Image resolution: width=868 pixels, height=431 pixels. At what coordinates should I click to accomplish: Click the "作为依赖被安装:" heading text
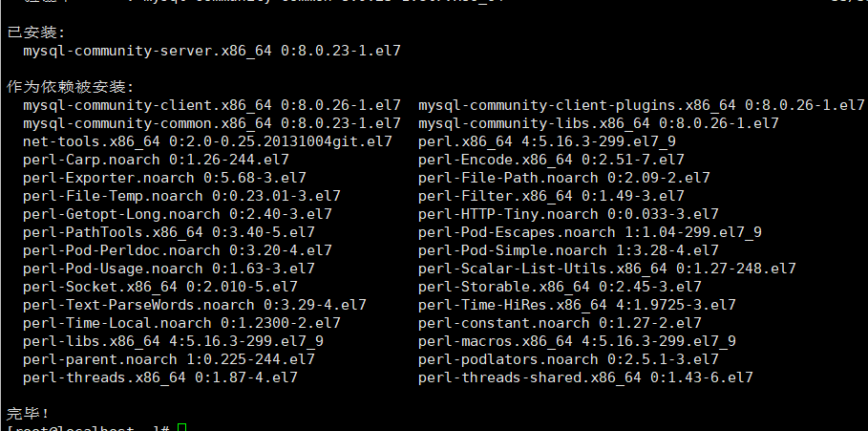tap(71, 86)
